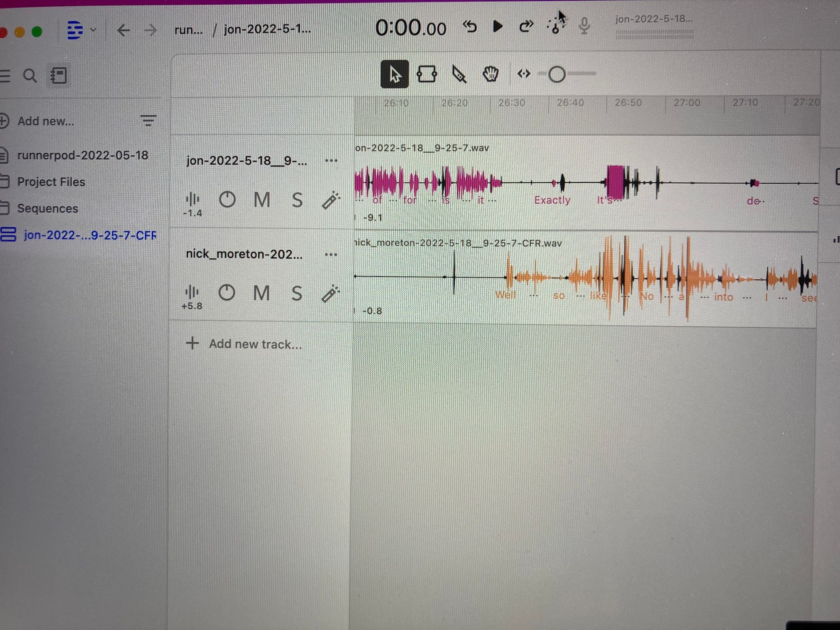The image size is (840, 630).
Task: Click the record microphone icon at the top
Action: tap(584, 27)
